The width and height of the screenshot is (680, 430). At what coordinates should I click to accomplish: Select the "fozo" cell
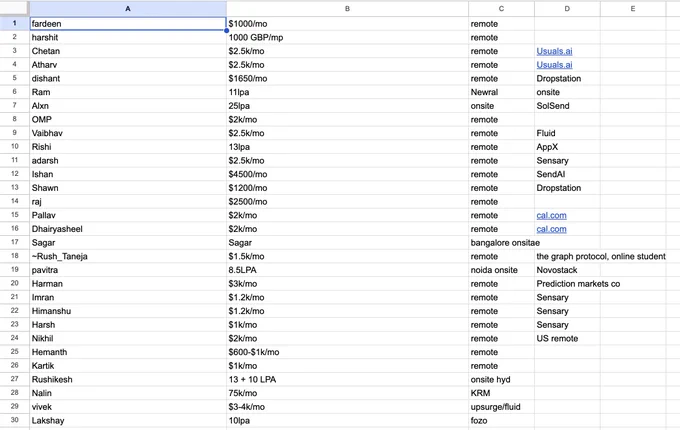click(501, 421)
